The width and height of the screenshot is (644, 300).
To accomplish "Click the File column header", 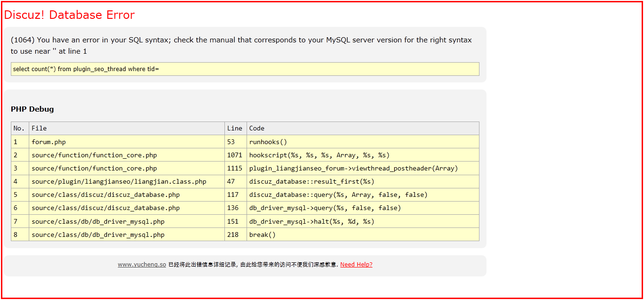I will coord(39,128).
